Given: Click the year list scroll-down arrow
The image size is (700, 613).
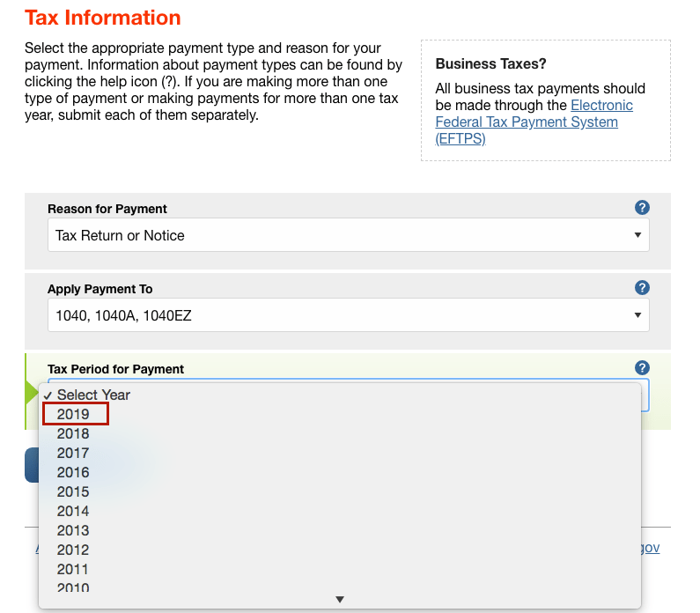Looking at the screenshot, I should pos(340,599).
